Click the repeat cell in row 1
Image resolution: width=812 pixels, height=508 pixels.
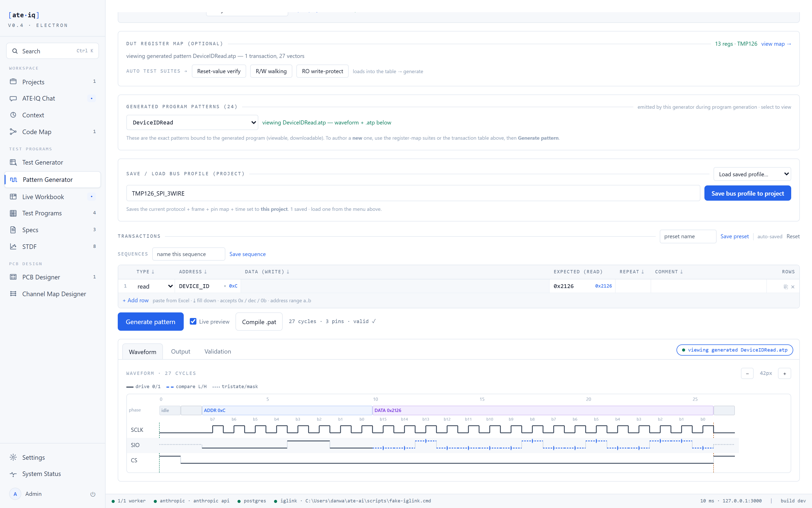coord(633,286)
